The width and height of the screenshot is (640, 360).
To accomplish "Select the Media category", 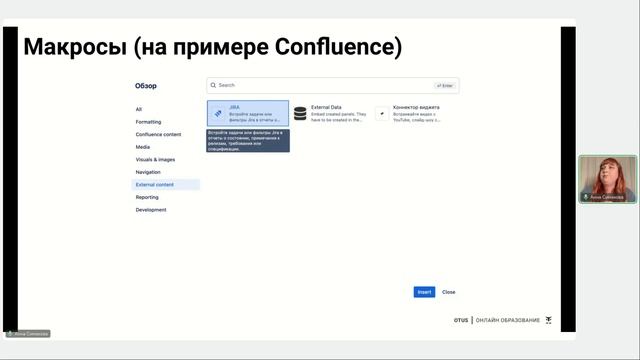I will (x=143, y=147).
